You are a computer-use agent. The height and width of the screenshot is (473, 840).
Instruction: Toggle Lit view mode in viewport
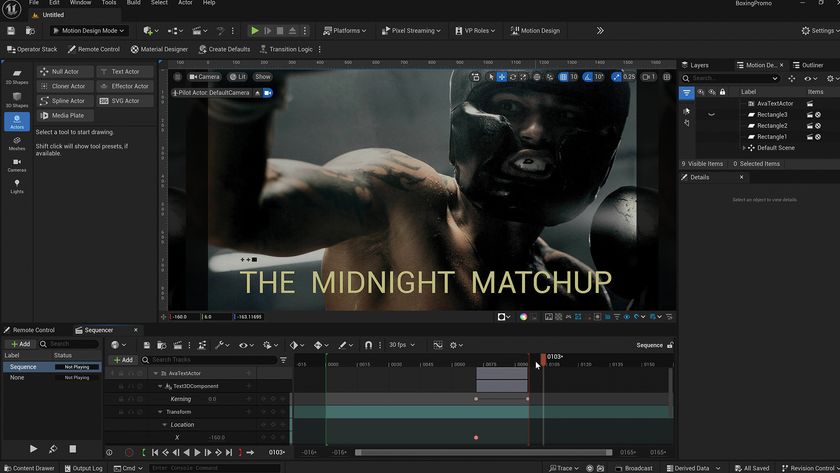coord(237,77)
